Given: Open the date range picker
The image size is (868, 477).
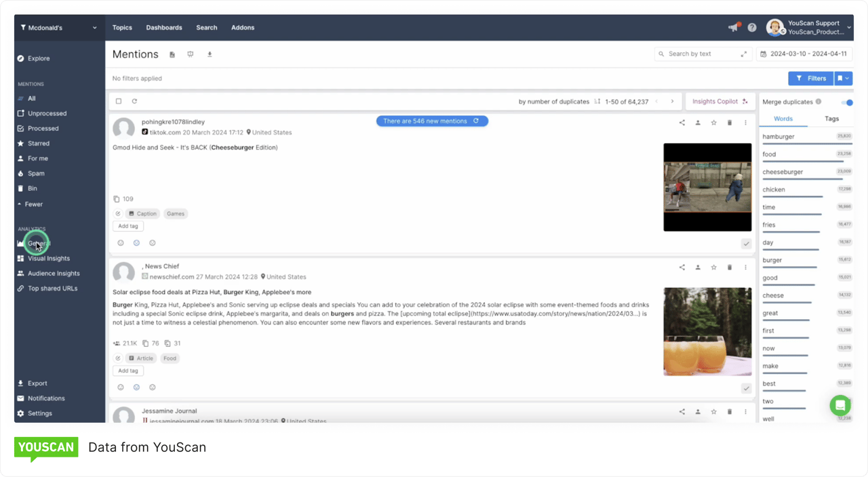Looking at the screenshot, I should coord(804,54).
